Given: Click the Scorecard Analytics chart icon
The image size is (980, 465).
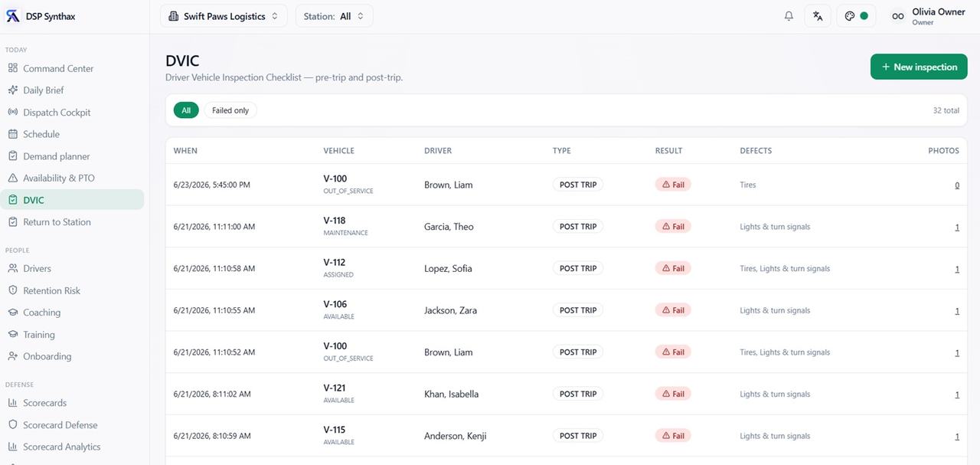Looking at the screenshot, I should 13,447.
